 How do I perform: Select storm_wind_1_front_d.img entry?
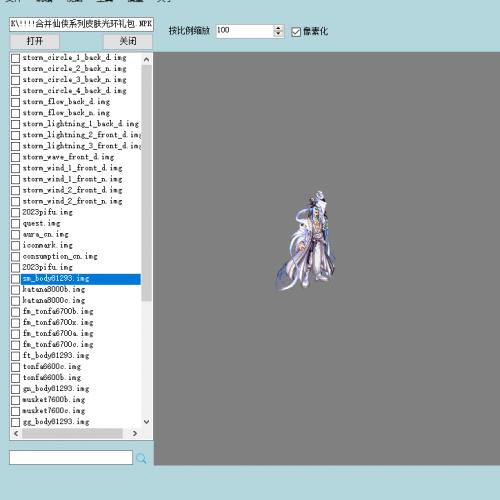72,168
